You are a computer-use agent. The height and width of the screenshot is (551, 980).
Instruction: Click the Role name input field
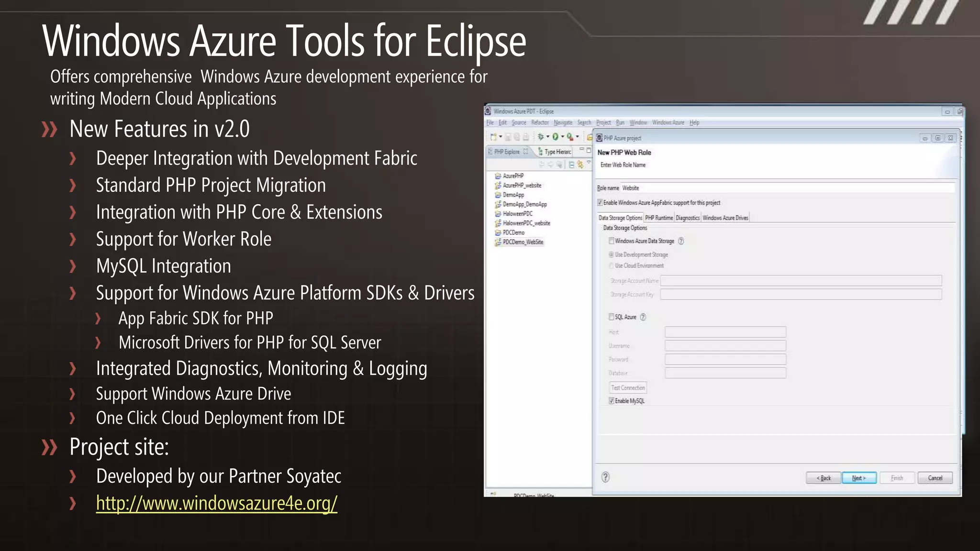click(788, 188)
